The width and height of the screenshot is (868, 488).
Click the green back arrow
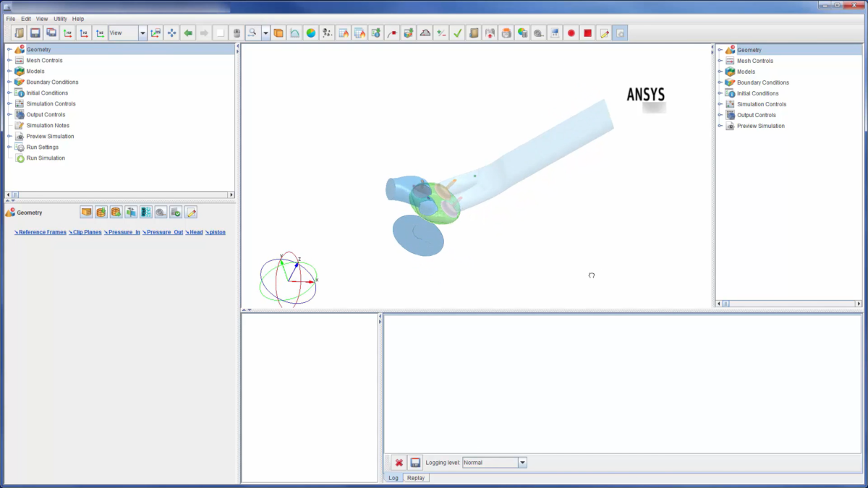pyautogui.click(x=188, y=33)
